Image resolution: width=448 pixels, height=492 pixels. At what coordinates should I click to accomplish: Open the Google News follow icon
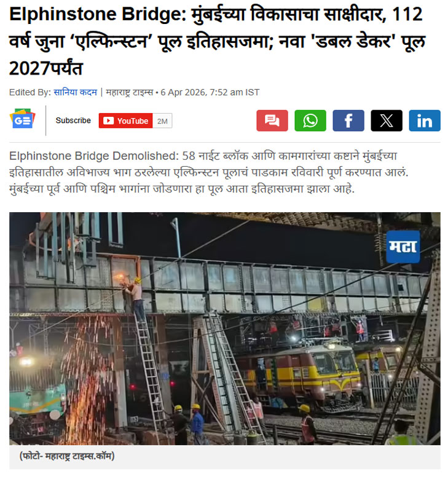coord(22,119)
